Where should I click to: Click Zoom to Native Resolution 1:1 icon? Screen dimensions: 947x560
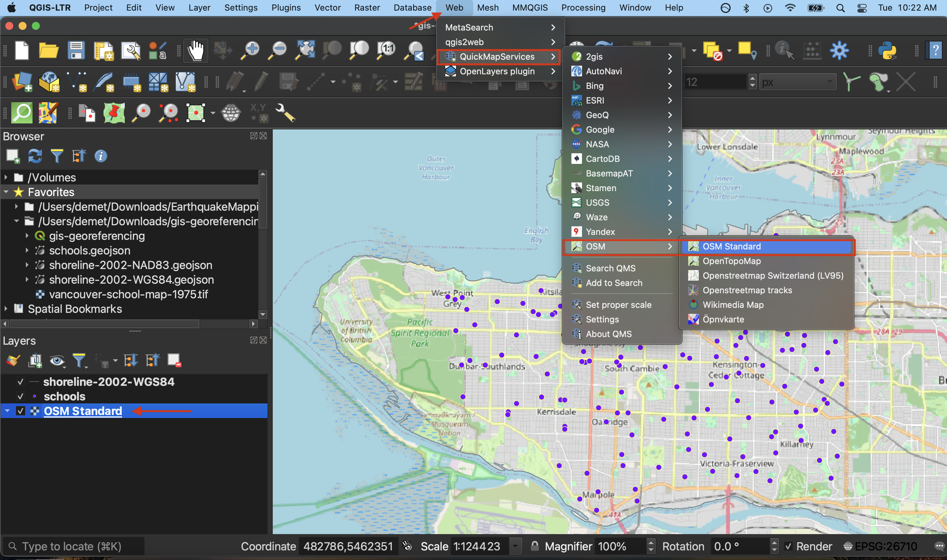tap(386, 50)
